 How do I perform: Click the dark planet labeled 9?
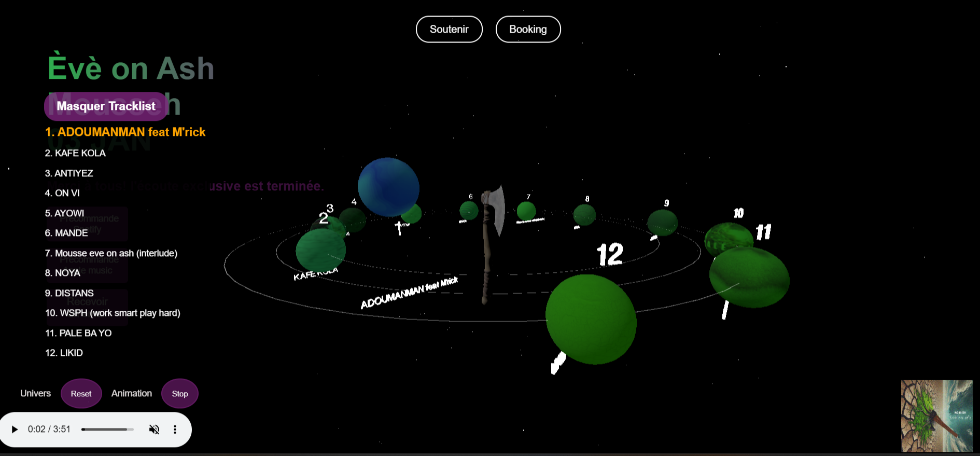[x=662, y=222]
